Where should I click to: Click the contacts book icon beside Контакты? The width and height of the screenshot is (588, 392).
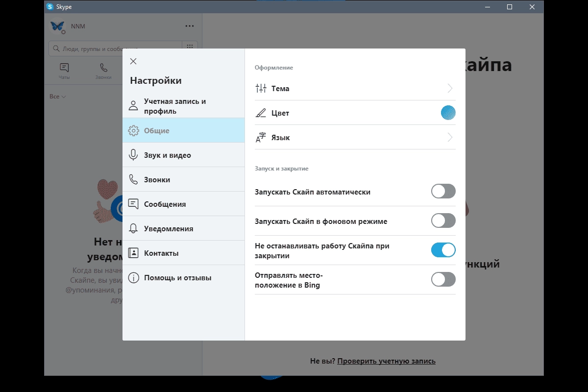point(133,253)
